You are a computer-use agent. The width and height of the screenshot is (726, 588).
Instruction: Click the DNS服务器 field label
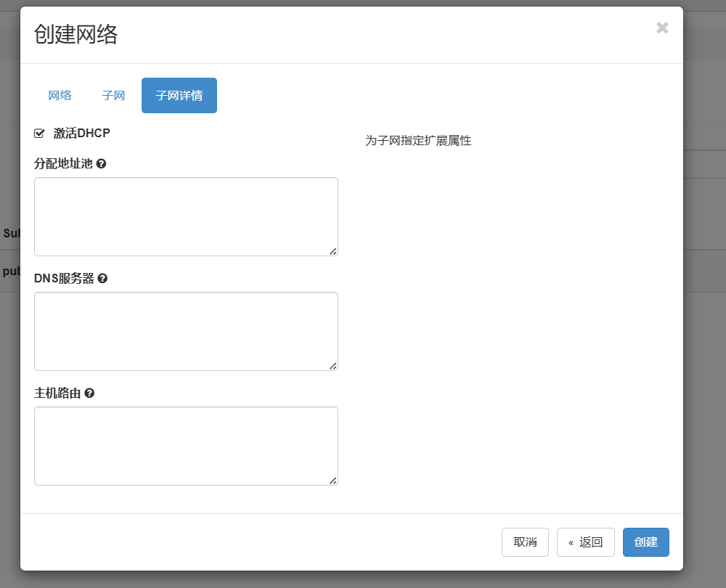tap(64, 278)
